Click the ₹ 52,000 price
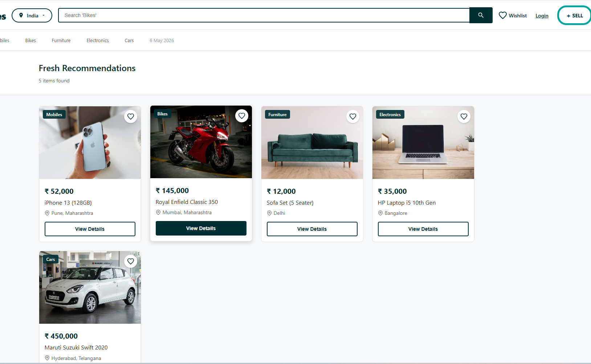The height and width of the screenshot is (364, 591). 59,191
